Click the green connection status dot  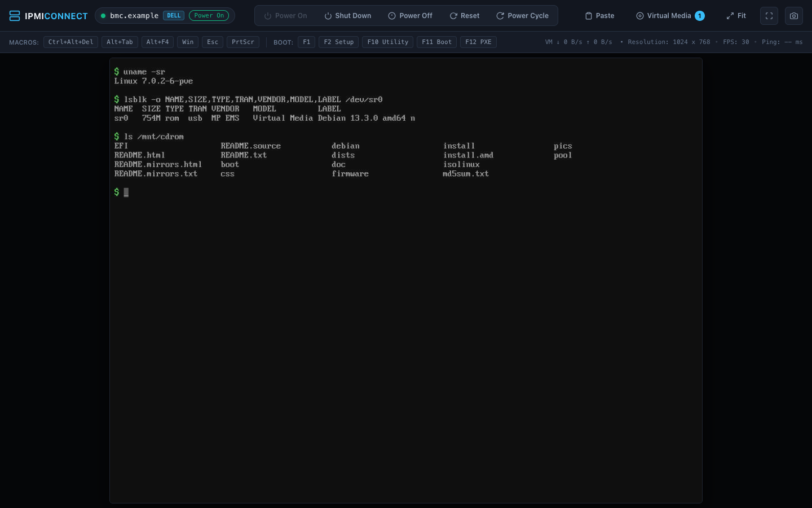(x=103, y=16)
